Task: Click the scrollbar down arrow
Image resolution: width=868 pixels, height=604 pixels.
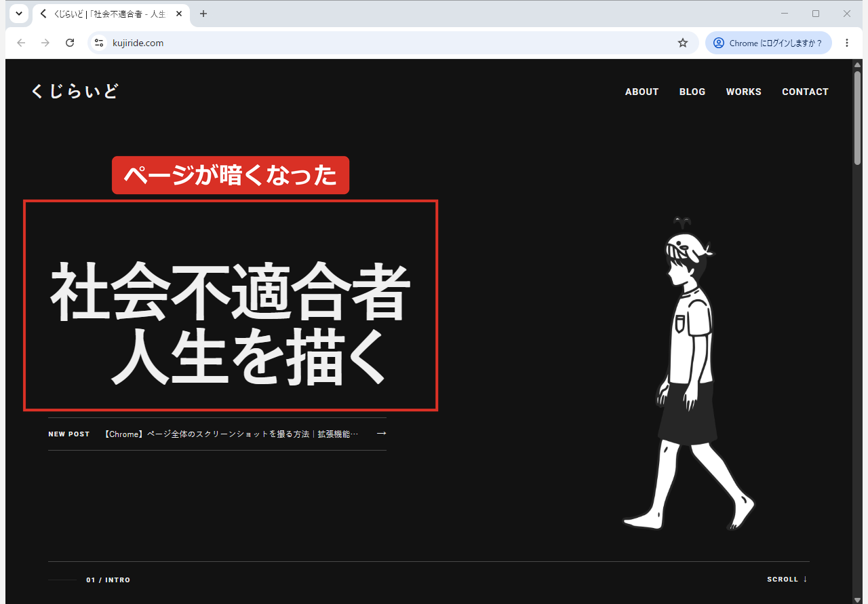Action: click(857, 599)
